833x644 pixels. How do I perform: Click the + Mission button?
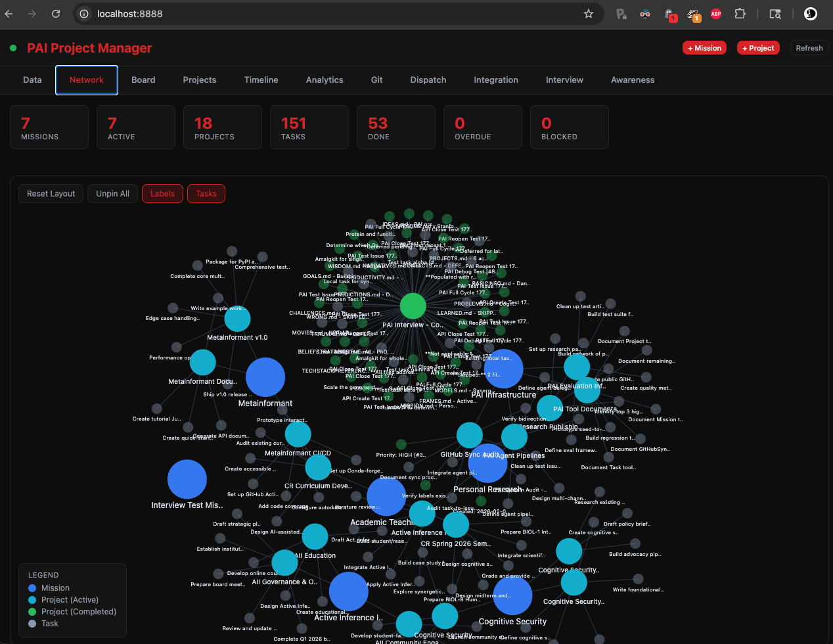[x=704, y=48]
